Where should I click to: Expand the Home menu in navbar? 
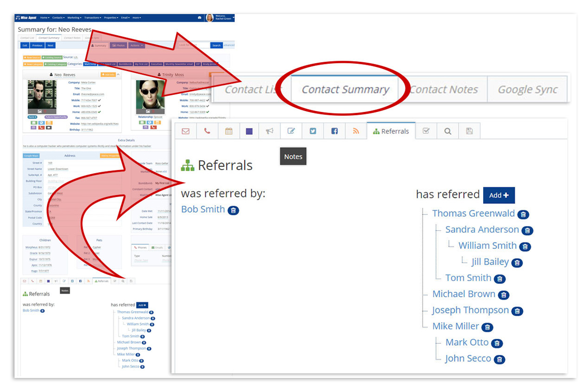(45, 18)
